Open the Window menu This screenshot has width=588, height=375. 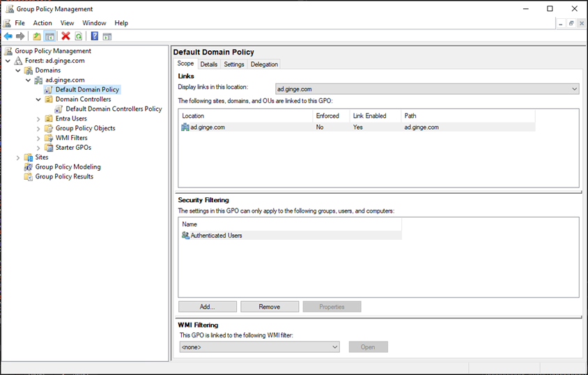94,23
